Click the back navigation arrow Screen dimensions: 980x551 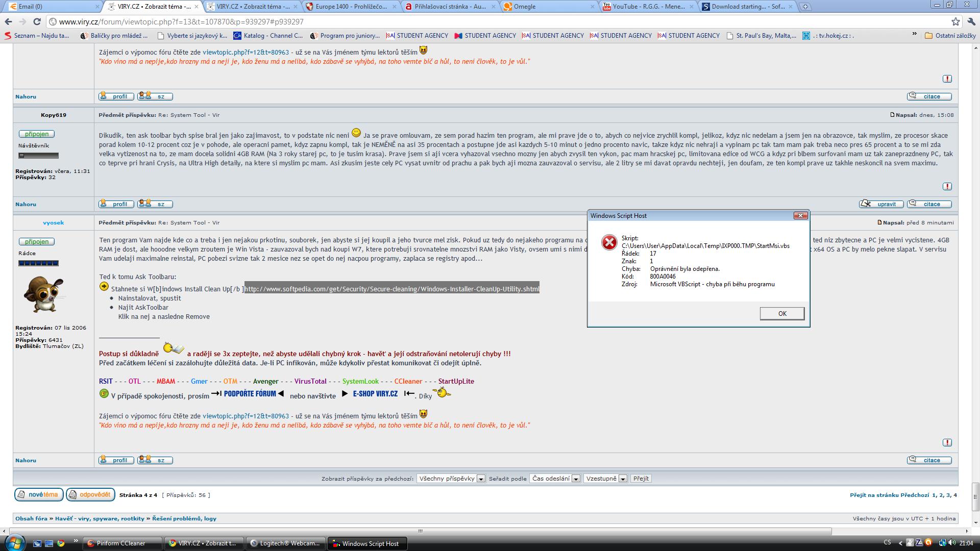pyautogui.click(x=8, y=21)
